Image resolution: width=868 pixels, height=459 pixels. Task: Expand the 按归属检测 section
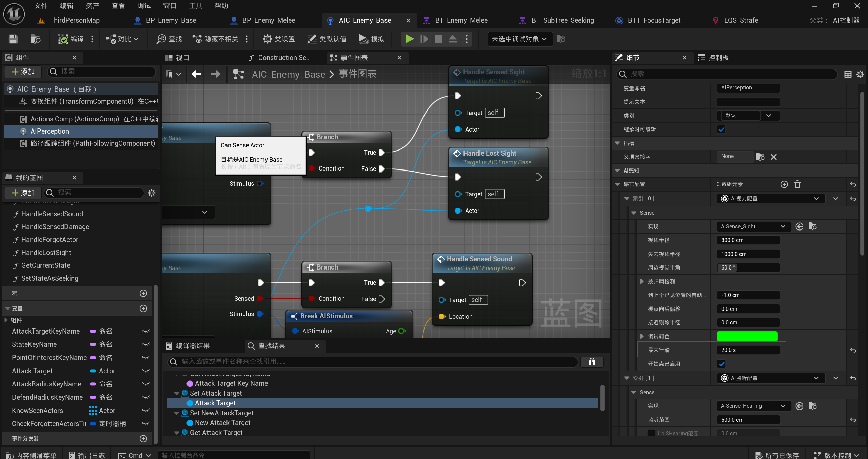(x=642, y=281)
